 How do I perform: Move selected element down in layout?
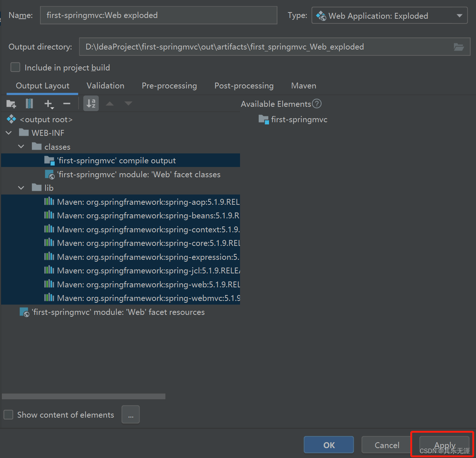pyautogui.click(x=128, y=103)
